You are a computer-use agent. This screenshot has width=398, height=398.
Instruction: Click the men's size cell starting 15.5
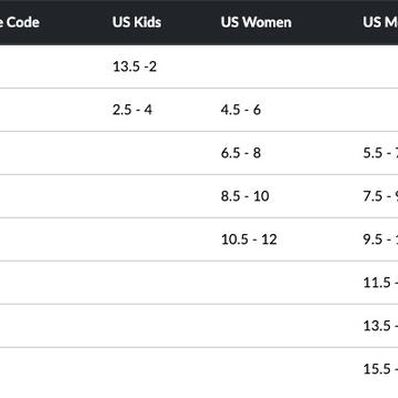tap(380, 369)
